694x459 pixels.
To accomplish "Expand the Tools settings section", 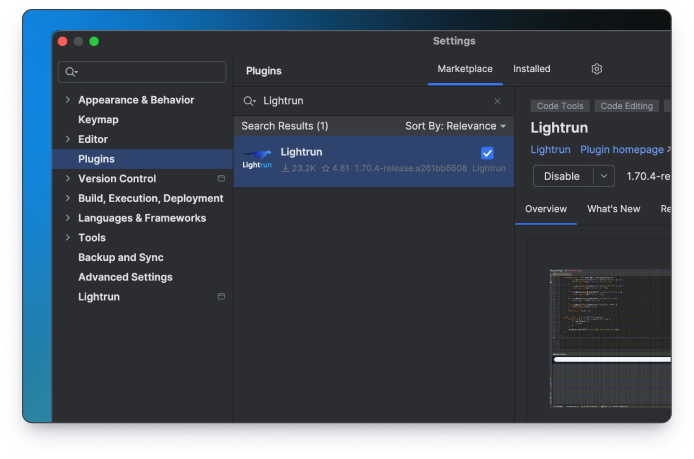I will pos(68,237).
